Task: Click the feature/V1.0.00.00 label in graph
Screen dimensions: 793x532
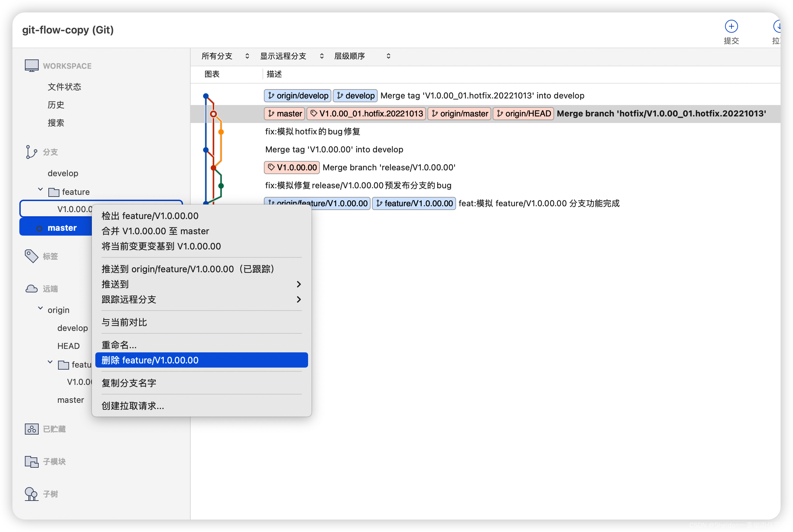Action: [414, 203]
